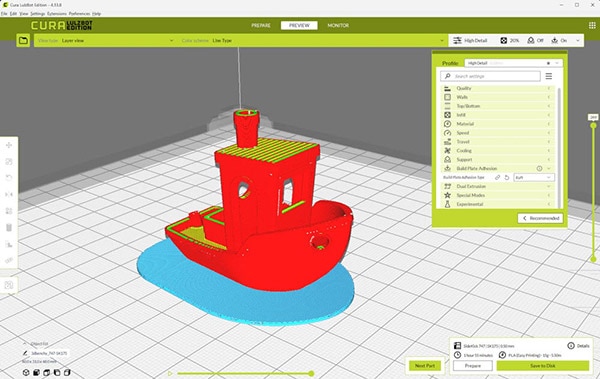
Task: Expand the Special Modes settings category
Action: coord(498,195)
